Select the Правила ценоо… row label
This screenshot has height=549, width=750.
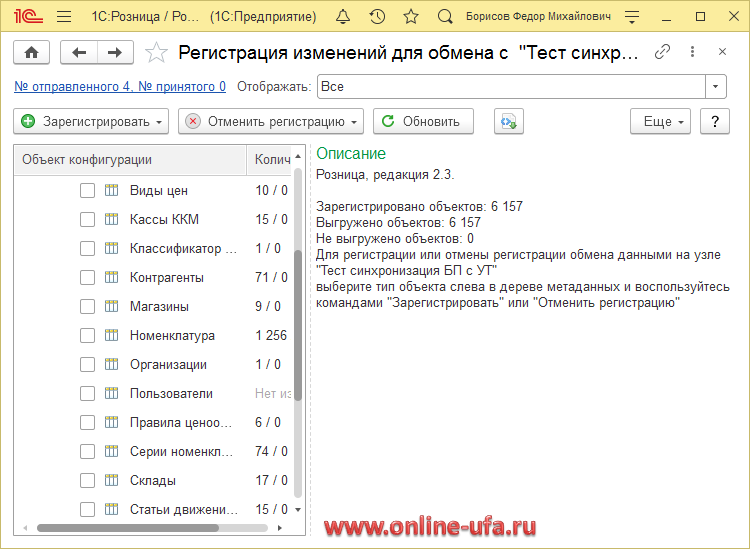pyautogui.click(x=181, y=423)
